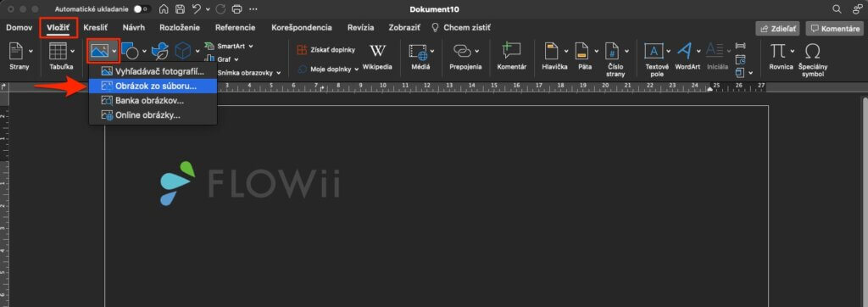The height and width of the screenshot is (307, 868).
Task: Click the Home icon in title bar
Action: (x=164, y=8)
